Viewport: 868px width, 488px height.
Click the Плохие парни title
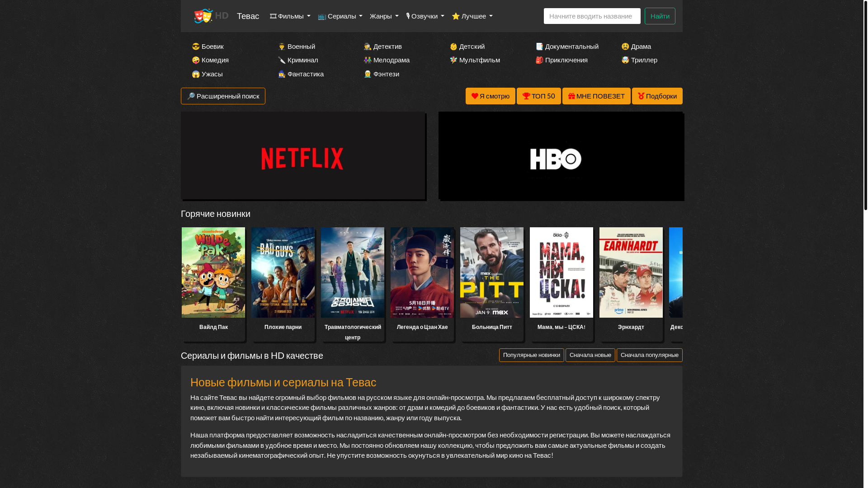click(283, 327)
